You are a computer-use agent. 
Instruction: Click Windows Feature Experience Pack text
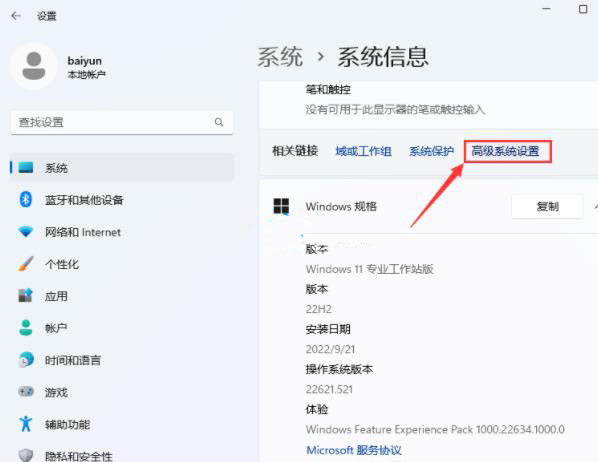click(x=435, y=430)
